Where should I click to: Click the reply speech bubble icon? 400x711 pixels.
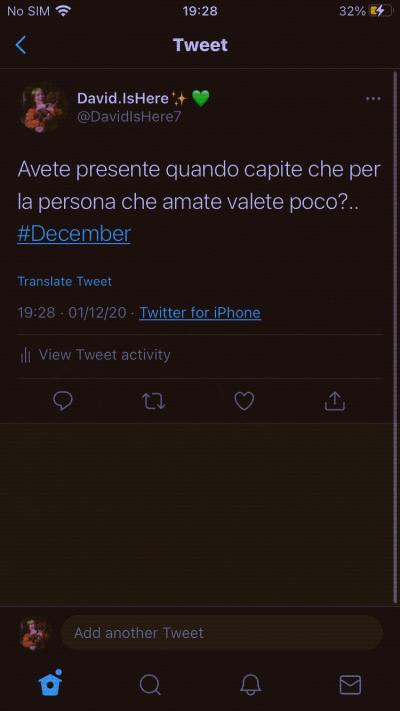coord(63,401)
